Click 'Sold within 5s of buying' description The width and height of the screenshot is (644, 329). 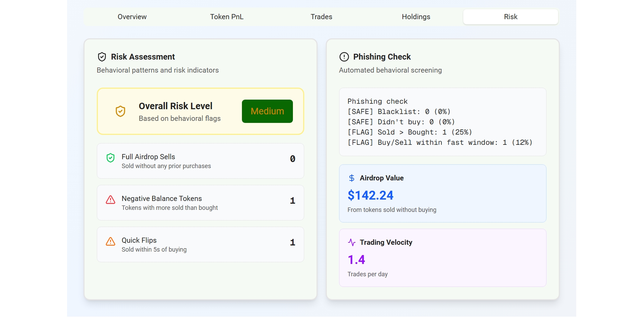click(x=154, y=250)
